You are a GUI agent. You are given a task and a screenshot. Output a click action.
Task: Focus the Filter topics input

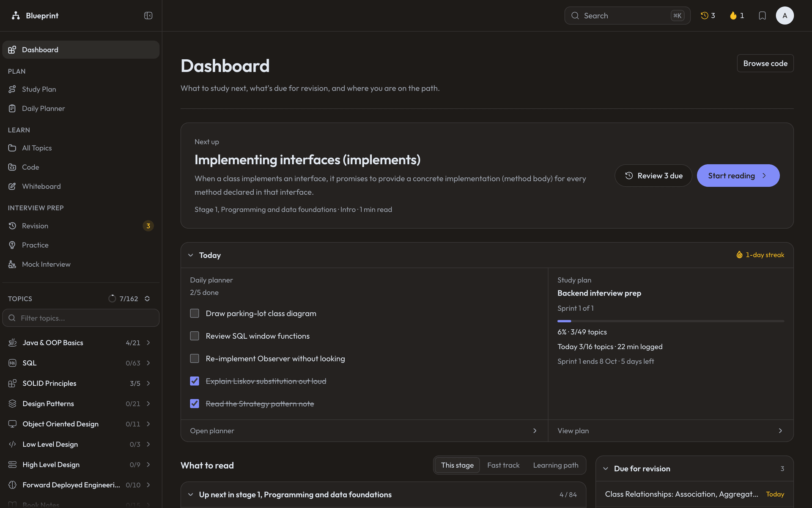(x=81, y=318)
